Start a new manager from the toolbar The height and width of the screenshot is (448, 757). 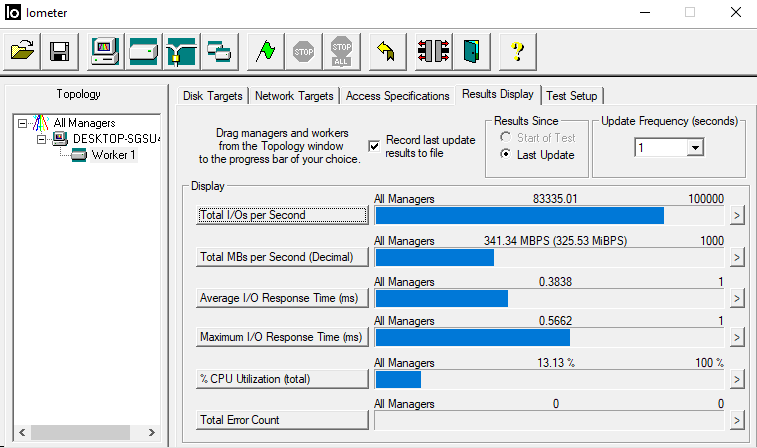[x=105, y=51]
